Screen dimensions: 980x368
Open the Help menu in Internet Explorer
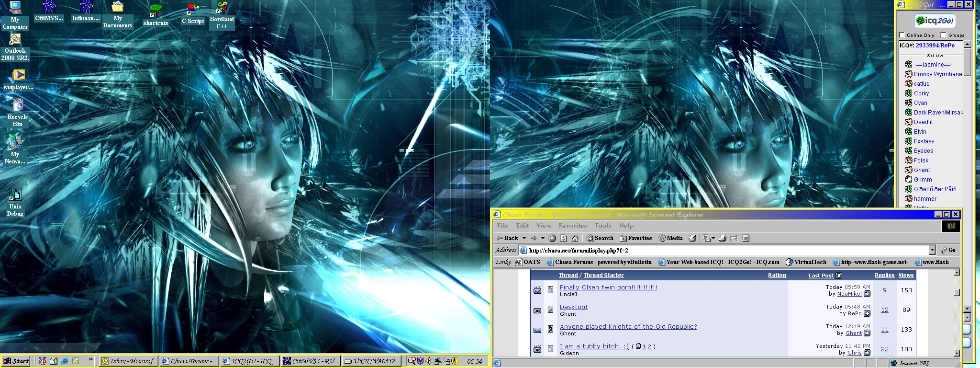[626, 226]
